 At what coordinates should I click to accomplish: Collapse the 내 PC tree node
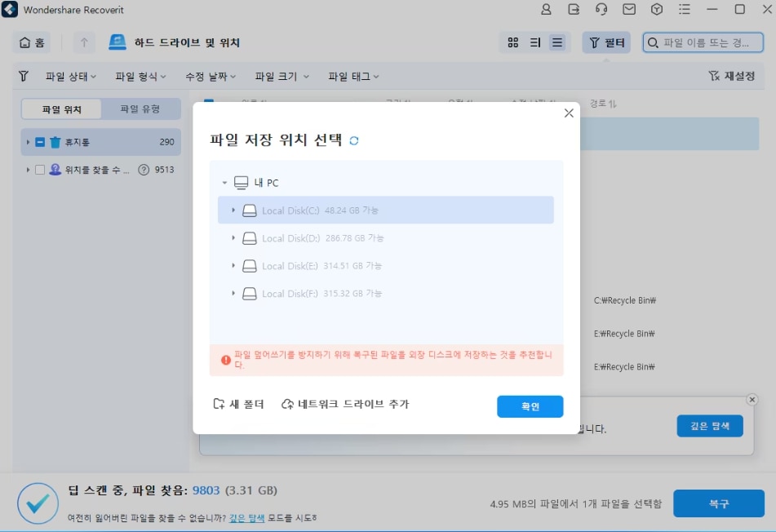pyautogui.click(x=224, y=183)
